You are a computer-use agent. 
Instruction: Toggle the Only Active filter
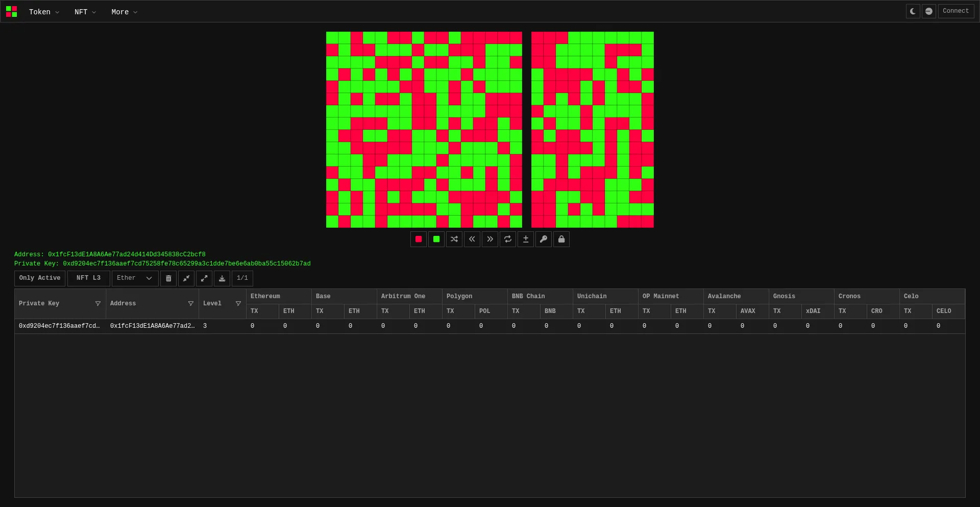pyautogui.click(x=40, y=278)
